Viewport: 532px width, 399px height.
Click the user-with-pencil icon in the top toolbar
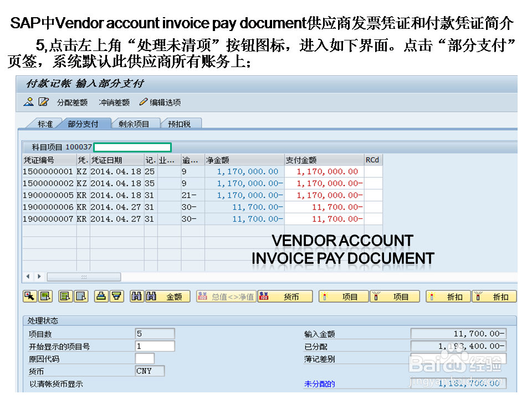[x=28, y=102]
